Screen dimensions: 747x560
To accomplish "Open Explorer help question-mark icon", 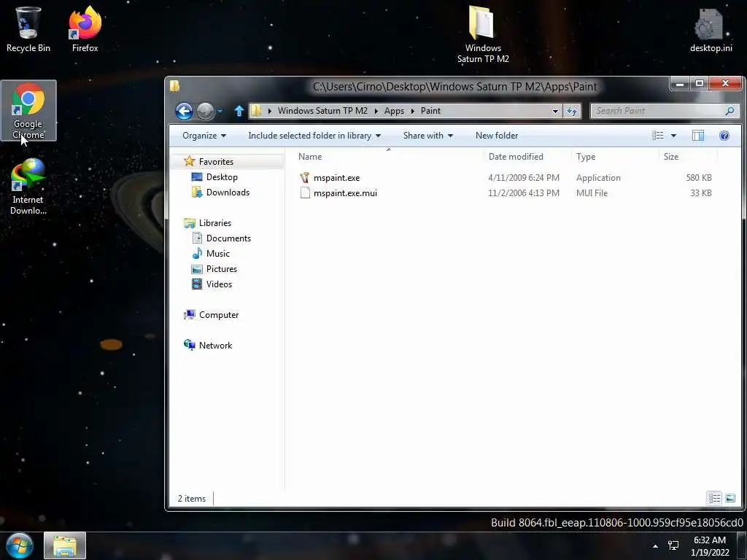I will tap(724, 136).
